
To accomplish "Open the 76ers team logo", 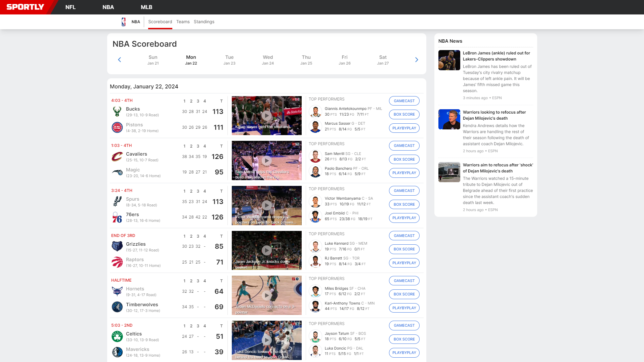I will [117, 217].
